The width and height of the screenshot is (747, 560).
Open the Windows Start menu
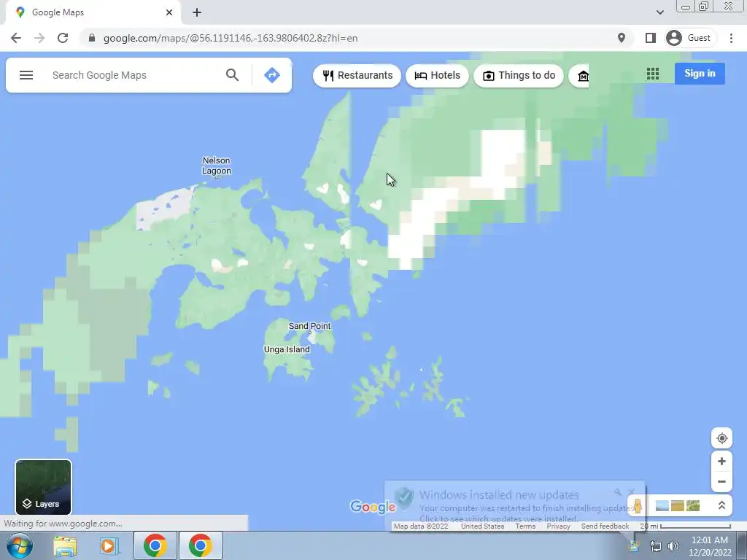click(19, 545)
